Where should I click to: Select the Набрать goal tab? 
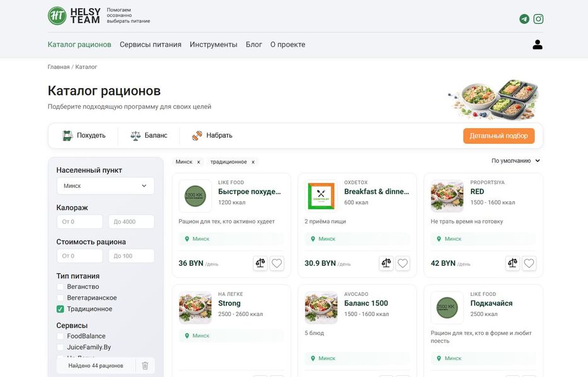(212, 135)
